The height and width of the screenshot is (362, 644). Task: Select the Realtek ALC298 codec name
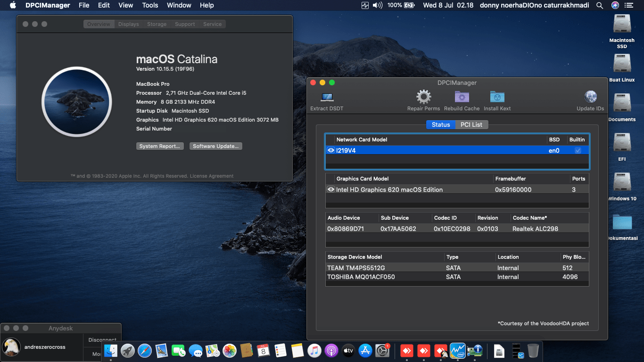[535, 229]
